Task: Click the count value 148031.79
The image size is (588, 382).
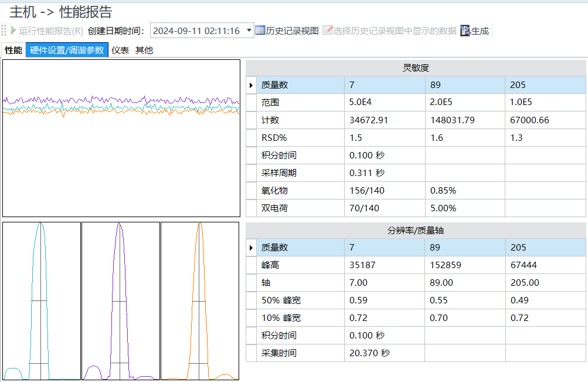Action: click(452, 120)
